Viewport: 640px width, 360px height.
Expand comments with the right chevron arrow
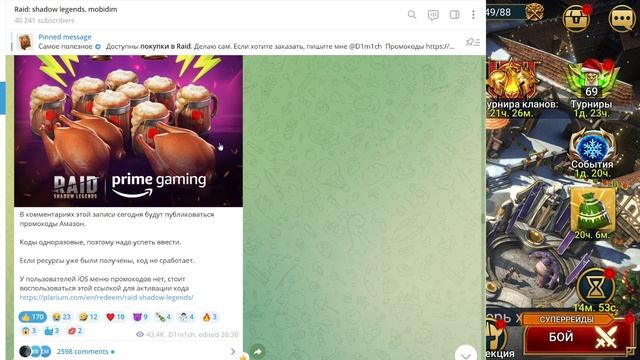[233, 351]
